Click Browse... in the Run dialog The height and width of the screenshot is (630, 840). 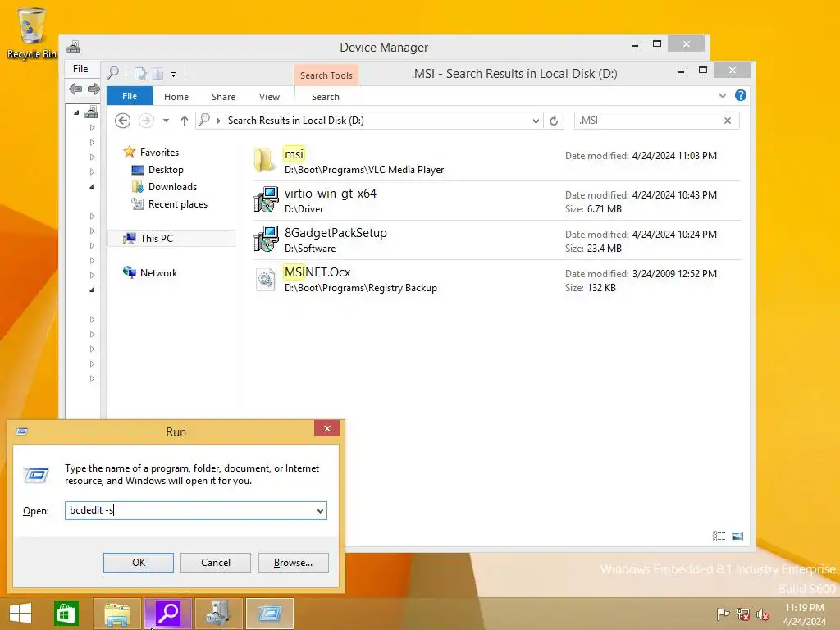[x=293, y=563]
